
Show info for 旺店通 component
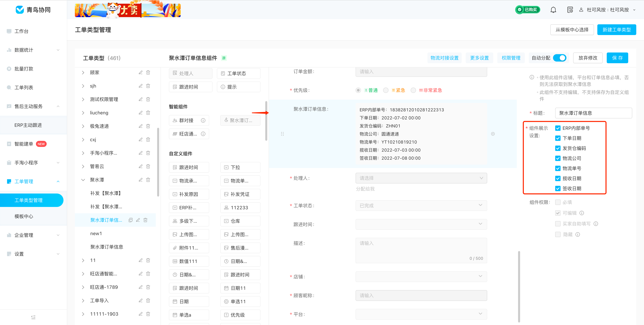coord(203,134)
